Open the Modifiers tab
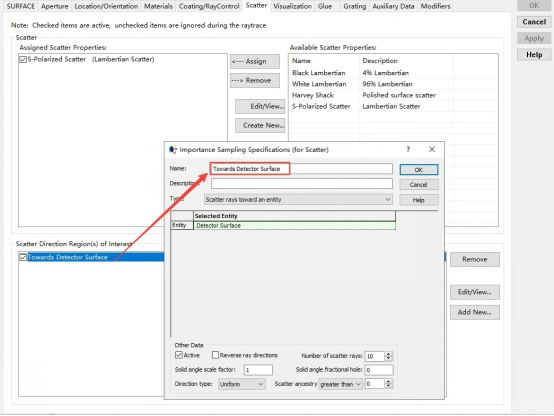The height and width of the screenshot is (416, 554). click(x=435, y=6)
